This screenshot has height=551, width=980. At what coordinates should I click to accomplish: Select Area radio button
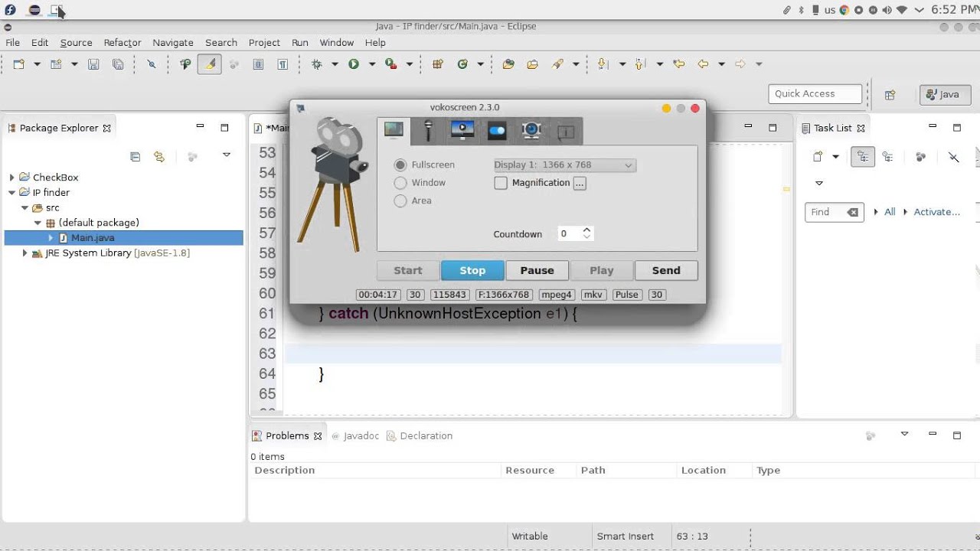click(x=400, y=201)
